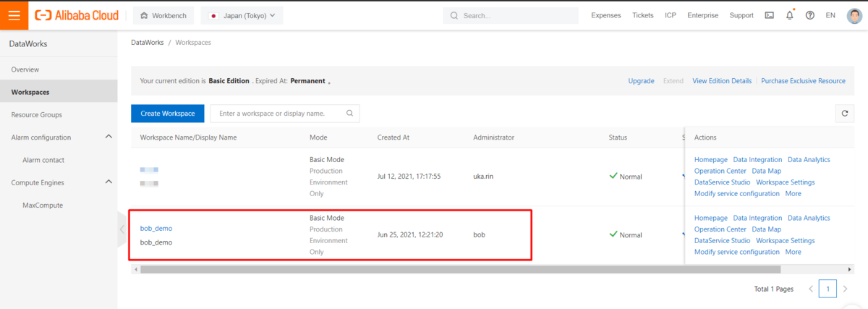Open Data Analytics for uka.rin row

tap(809, 159)
